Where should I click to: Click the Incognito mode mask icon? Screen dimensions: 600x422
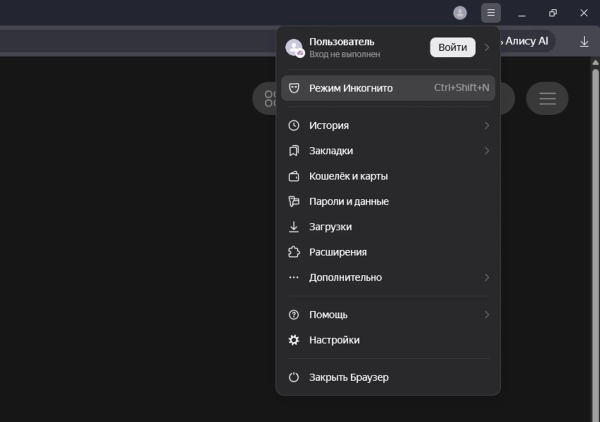(x=294, y=88)
